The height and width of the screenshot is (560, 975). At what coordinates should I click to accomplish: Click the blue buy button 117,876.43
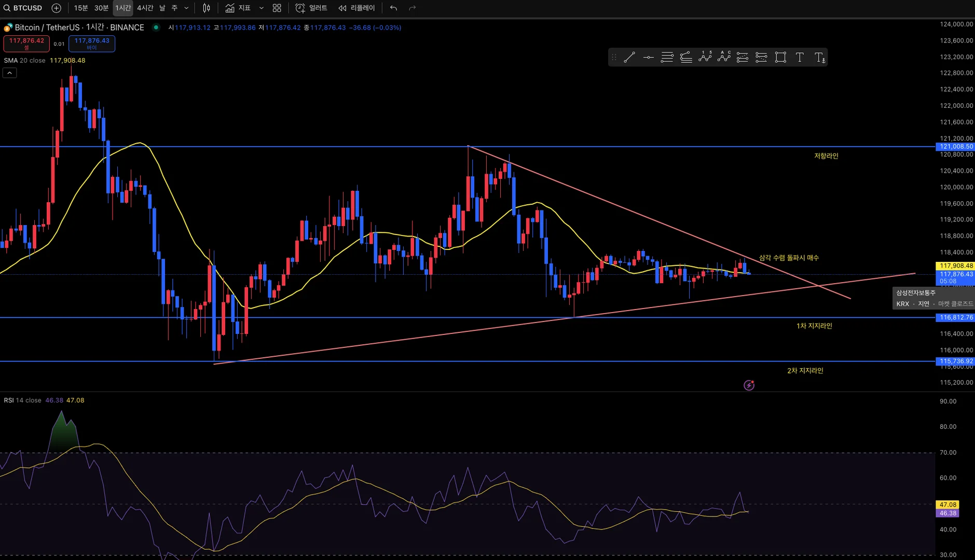(92, 44)
